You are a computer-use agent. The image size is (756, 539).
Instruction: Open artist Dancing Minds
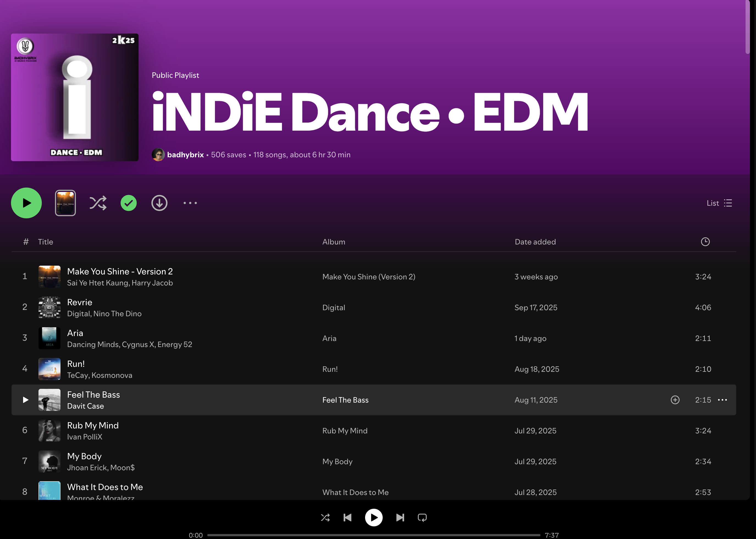pyautogui.click(x=93, y=345)
